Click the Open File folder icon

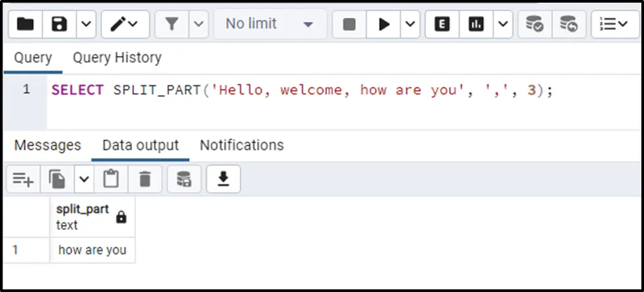click(25, 24)
